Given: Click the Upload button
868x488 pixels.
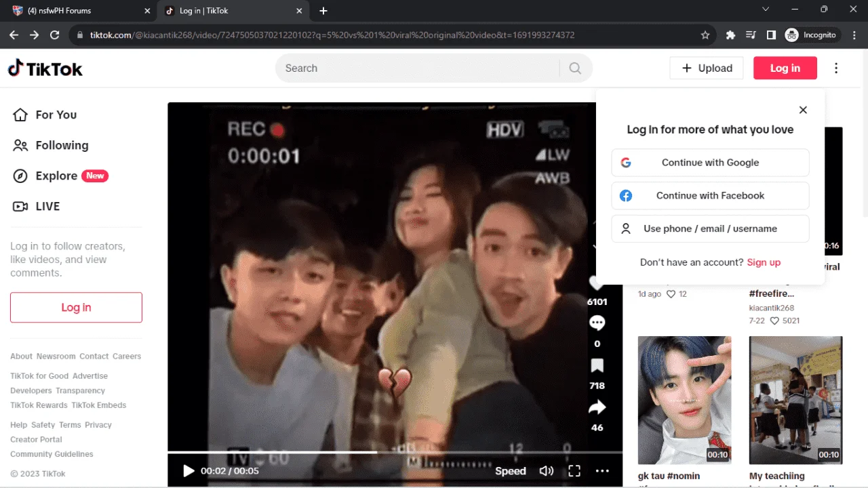Looking at the screenshot, I should point(707,68).
